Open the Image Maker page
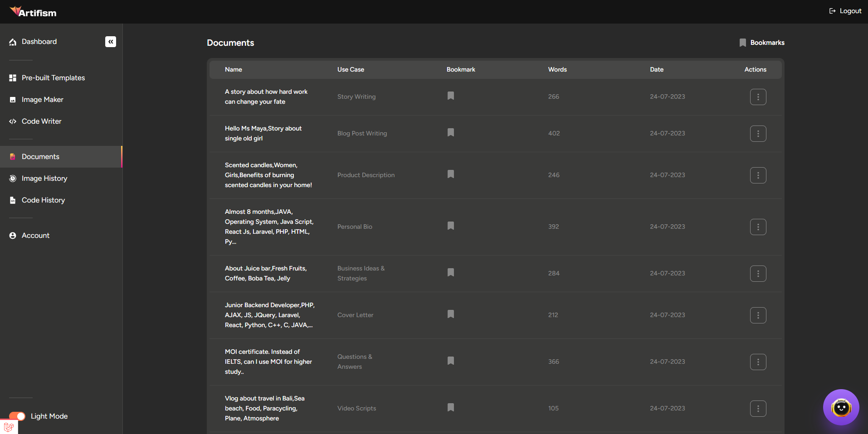 coord(42,100)
